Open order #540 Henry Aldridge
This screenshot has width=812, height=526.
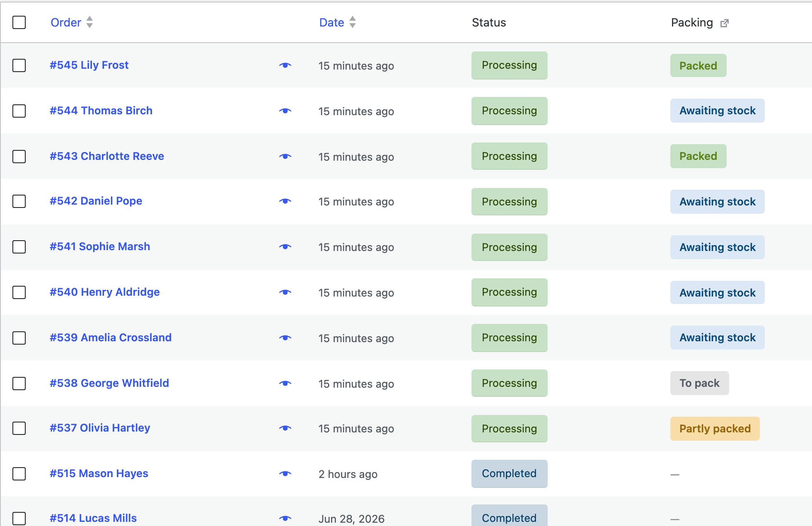(105, 292)
